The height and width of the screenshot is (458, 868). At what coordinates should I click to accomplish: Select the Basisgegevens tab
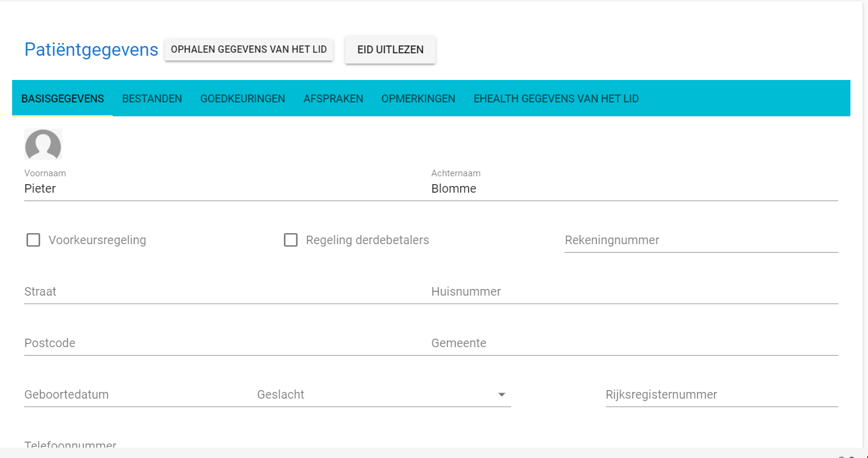62,99
